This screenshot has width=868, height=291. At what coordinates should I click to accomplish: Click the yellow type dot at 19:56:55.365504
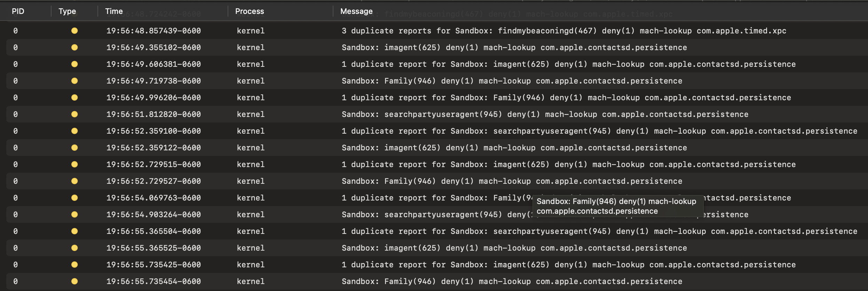[74, 231]
